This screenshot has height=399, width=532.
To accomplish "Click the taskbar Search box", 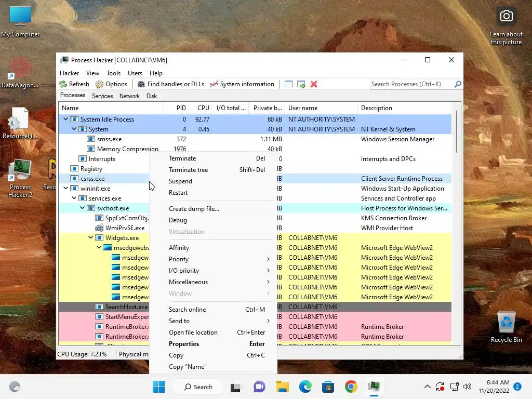I will [198, 387].
